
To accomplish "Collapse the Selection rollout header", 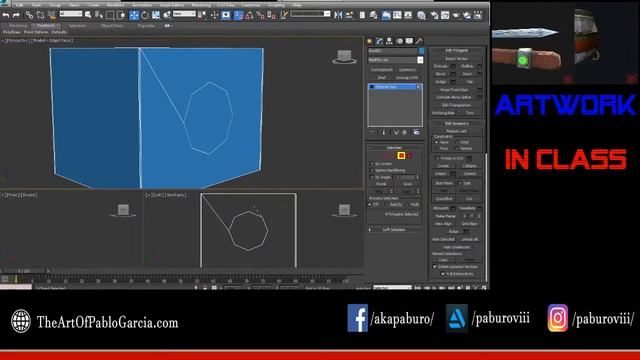I will 394,147.
